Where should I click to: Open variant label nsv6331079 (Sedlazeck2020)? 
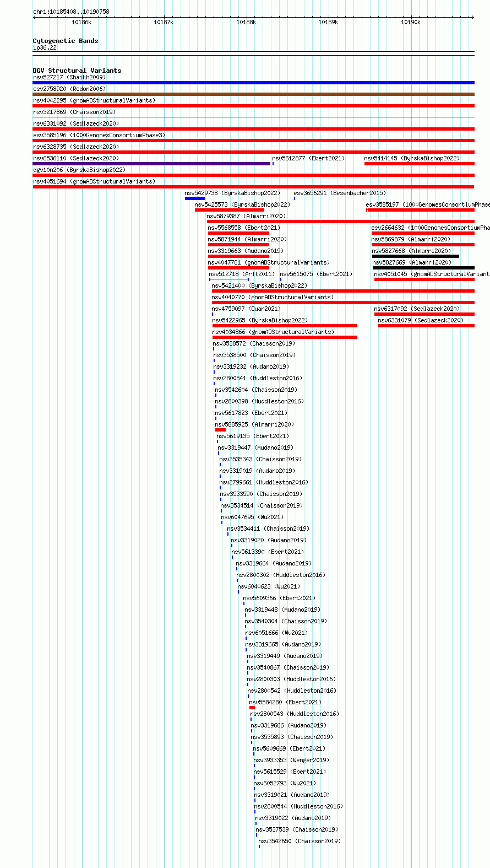(x=421, y=320)
